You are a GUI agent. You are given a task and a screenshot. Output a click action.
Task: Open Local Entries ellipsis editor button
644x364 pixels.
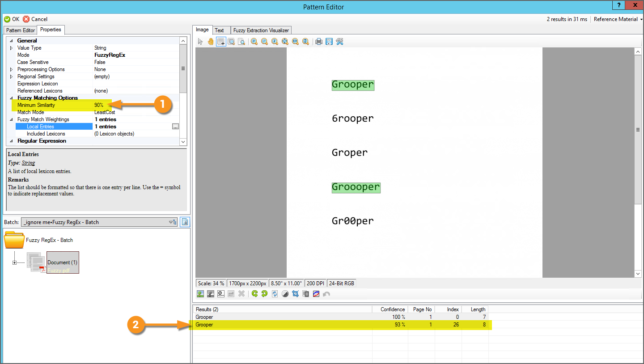[175, 127]
